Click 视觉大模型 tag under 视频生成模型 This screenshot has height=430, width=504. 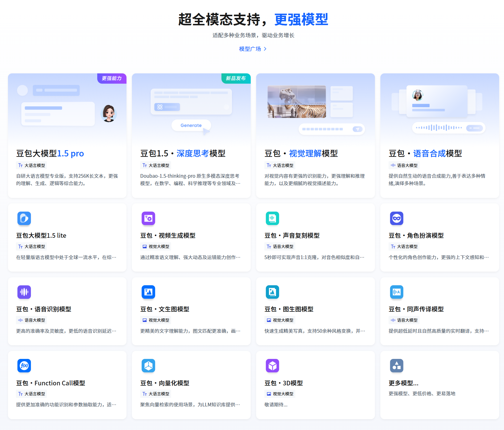tap(156, 247)
